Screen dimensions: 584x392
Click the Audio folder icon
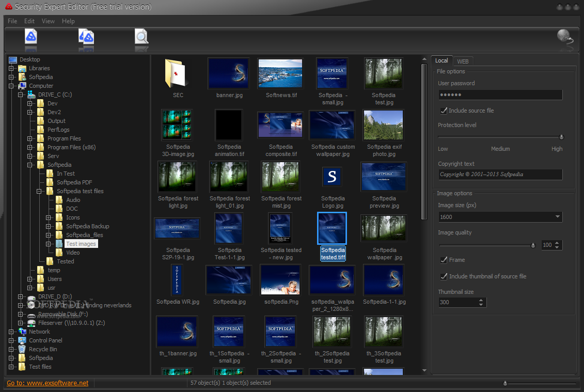tap(59, 200)
